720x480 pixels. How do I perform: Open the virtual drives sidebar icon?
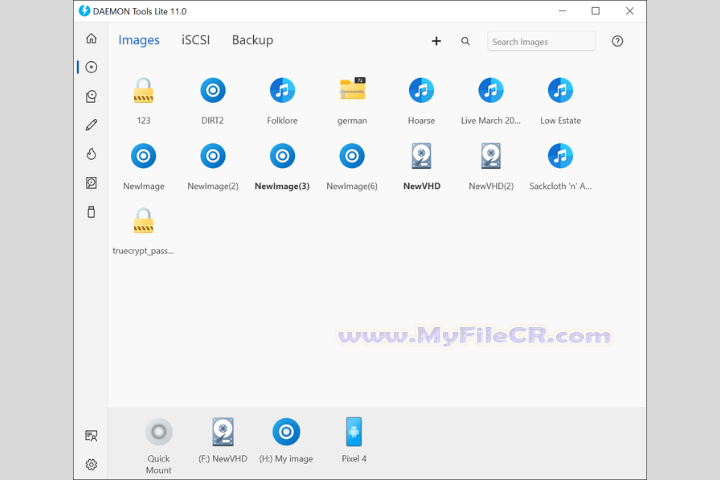tap(91, 96)
